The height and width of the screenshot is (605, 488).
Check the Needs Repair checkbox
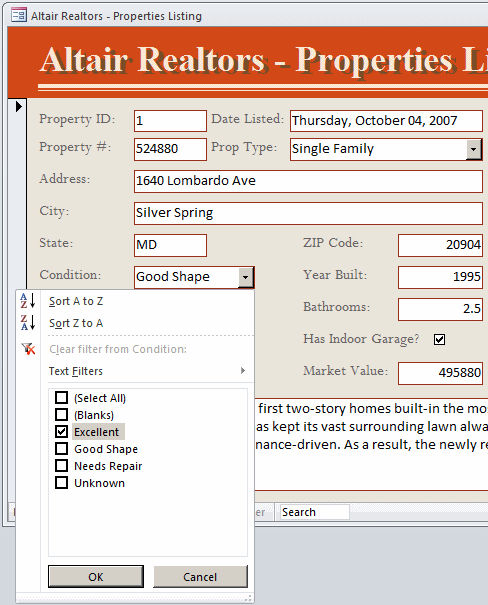(x=61, y=465)
